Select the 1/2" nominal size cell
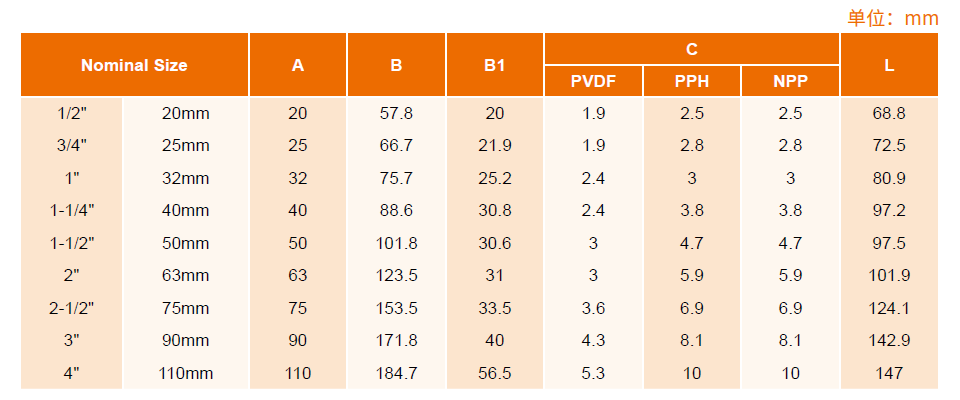Viewport: 960px width, 400px height. click(72, 113)
